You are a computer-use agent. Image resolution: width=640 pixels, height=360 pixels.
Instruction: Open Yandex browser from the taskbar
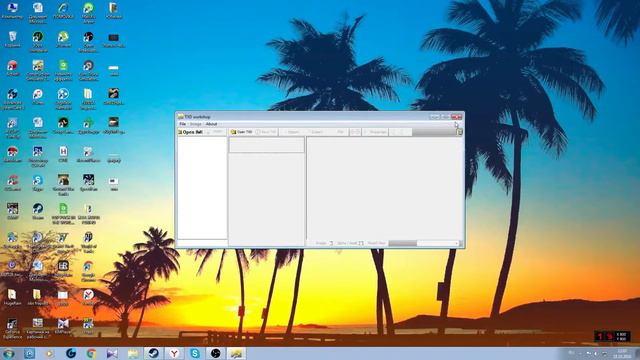pos(174,353)
